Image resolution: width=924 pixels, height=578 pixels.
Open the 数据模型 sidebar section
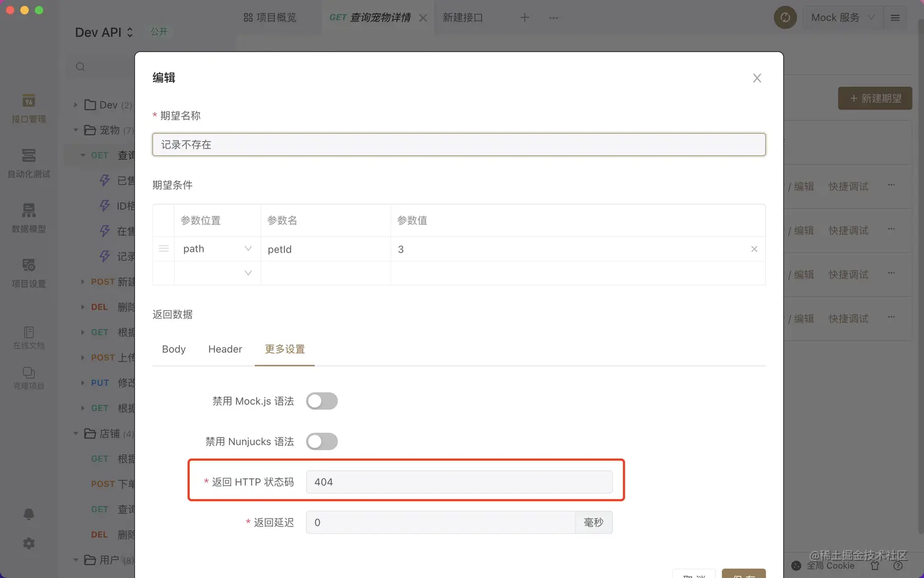point(29,218)
